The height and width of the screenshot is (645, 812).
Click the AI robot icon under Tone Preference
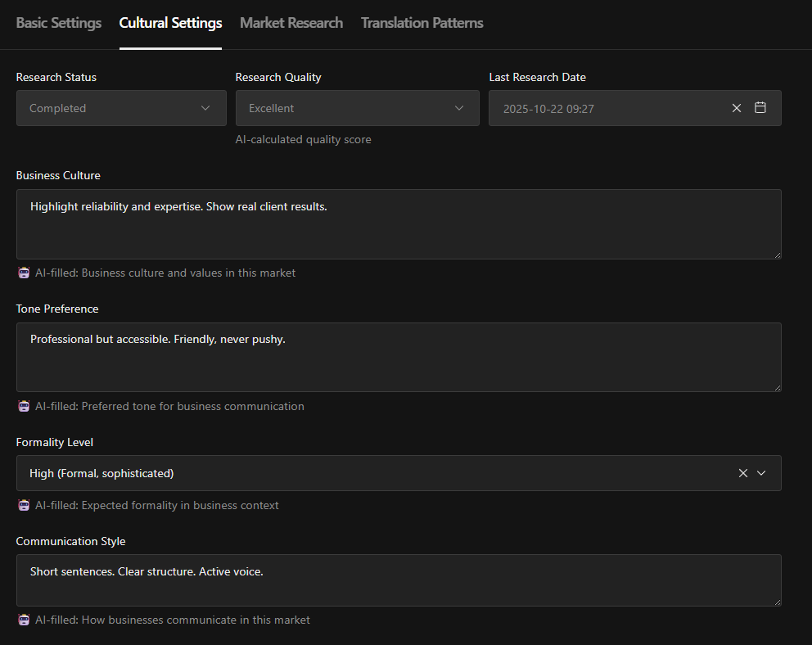click(x=24, y=407)
